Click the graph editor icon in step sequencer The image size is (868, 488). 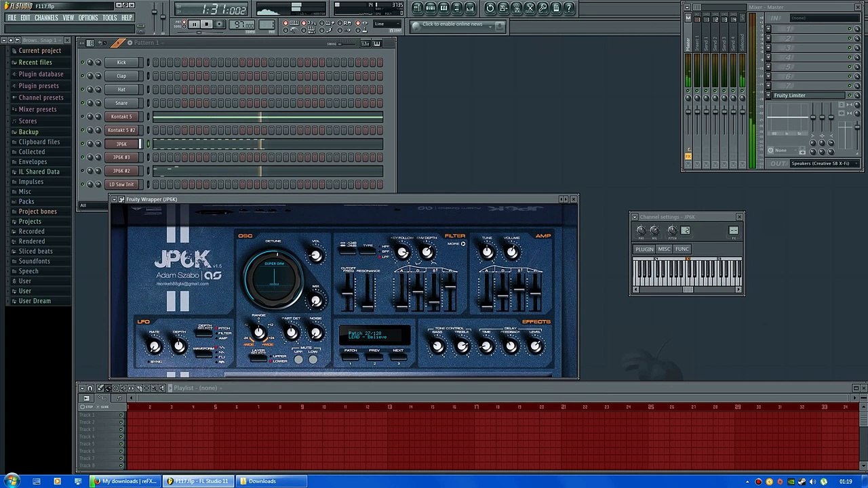pos(365,43)
